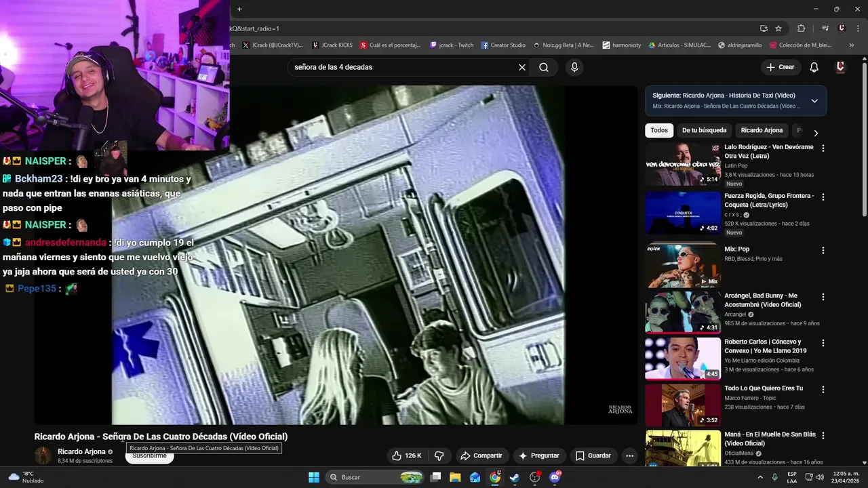
Task: Open the Creator Studio bookmark
Action: click(503, 45)
